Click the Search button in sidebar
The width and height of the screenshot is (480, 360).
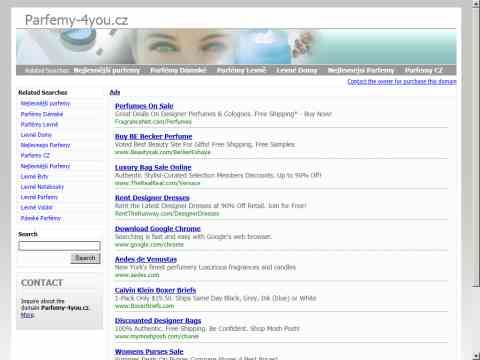point(85,258)
